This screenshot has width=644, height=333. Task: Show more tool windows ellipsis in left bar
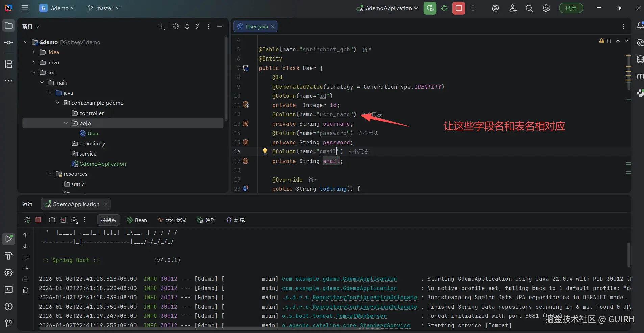9,81
